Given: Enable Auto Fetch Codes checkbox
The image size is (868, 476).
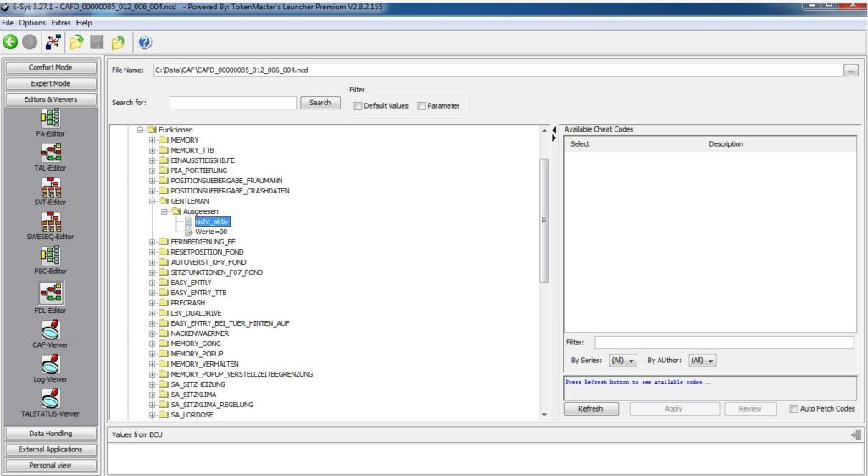Looking at the screenshot, I should pos(793,409).
